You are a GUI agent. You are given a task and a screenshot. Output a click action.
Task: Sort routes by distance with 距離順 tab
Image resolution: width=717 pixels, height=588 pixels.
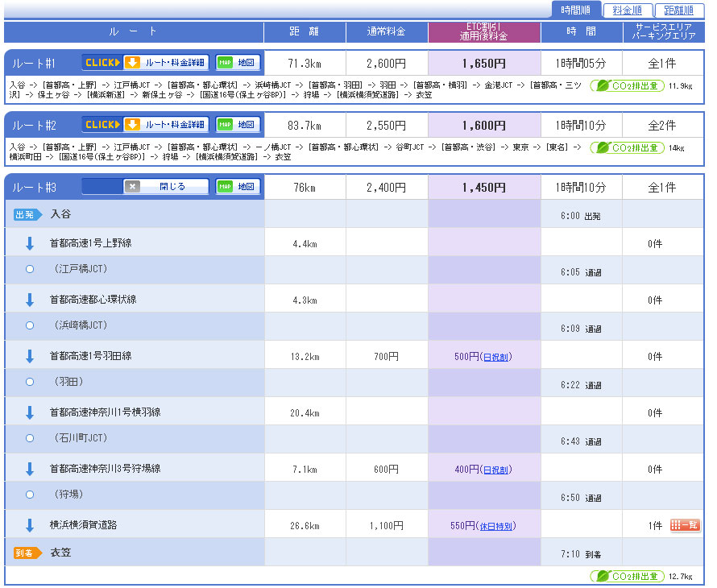point(678,10)
